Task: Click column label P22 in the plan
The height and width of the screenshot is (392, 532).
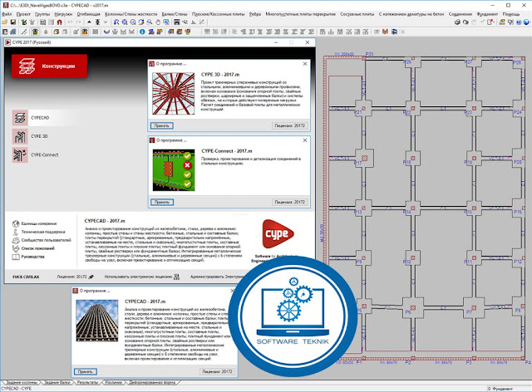Action: 406,113
